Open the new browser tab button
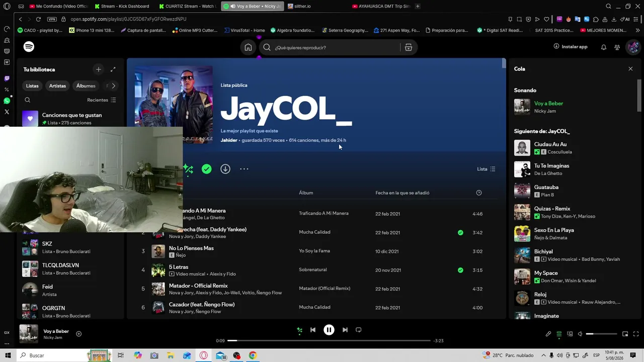 (418, 7)
